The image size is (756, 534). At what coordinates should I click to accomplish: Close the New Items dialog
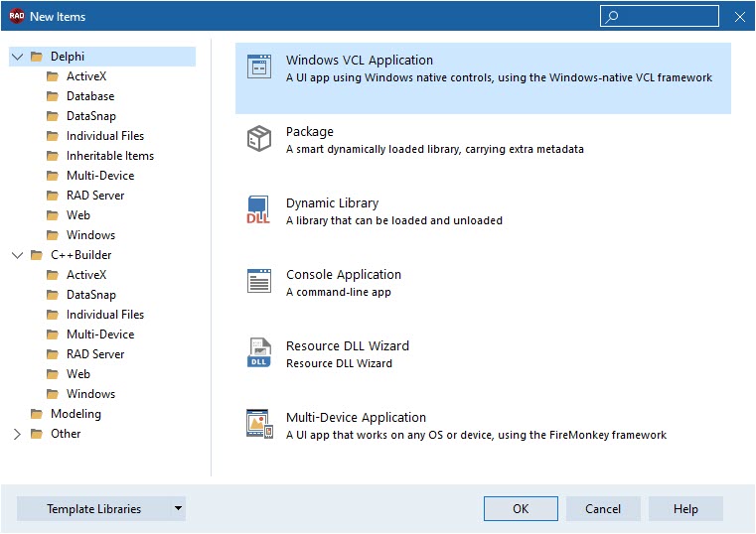tap(739, 17)
